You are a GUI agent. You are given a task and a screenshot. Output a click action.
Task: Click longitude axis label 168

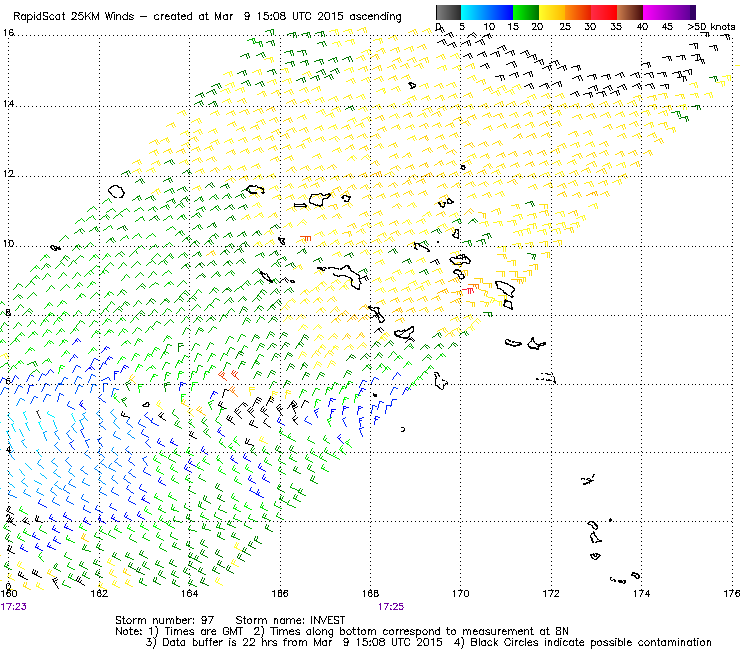[370, 593]
